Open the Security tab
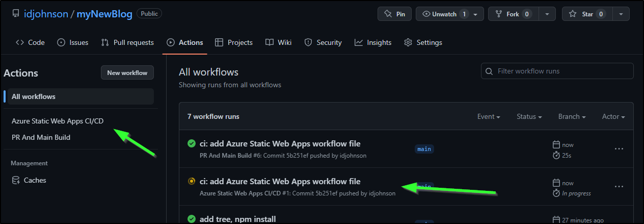 click(x=323, y=42)
